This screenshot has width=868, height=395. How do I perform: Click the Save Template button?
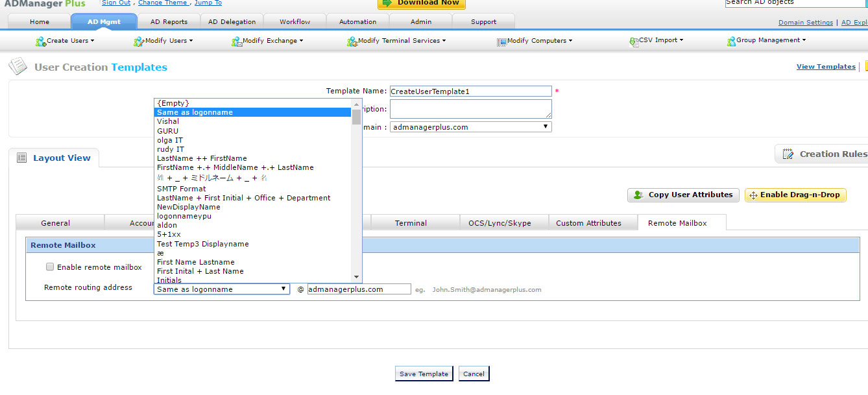[x=424, y=374]
